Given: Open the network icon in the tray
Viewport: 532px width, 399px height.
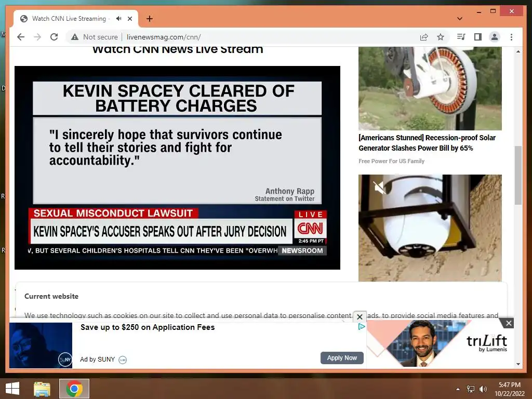Looking at the screenshot, I should tap(471, 389).
